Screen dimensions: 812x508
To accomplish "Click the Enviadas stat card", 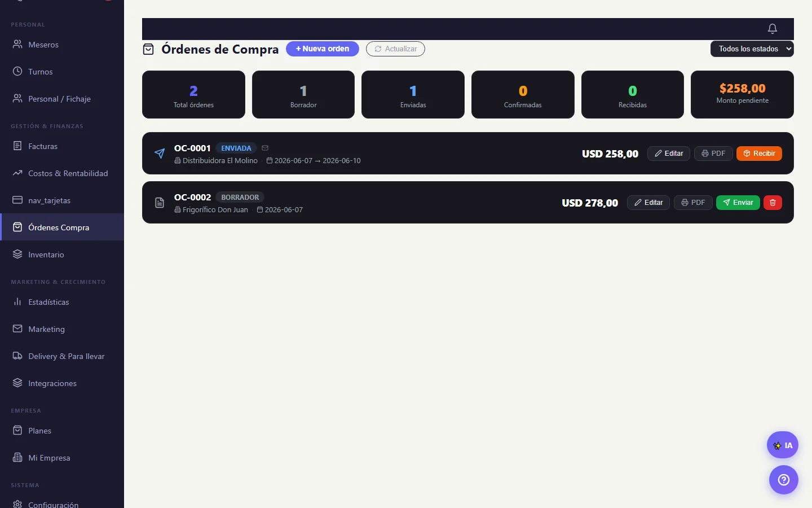I will [413, 94].
